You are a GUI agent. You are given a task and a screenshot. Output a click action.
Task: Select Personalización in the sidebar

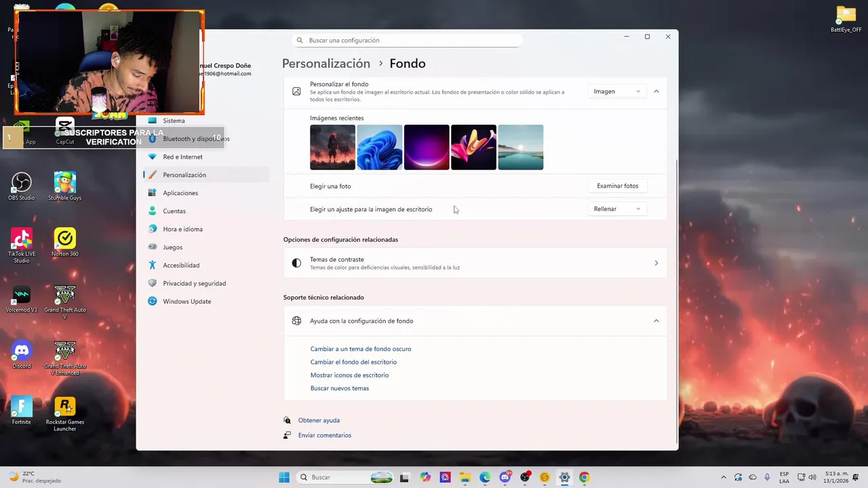[207, 175]
